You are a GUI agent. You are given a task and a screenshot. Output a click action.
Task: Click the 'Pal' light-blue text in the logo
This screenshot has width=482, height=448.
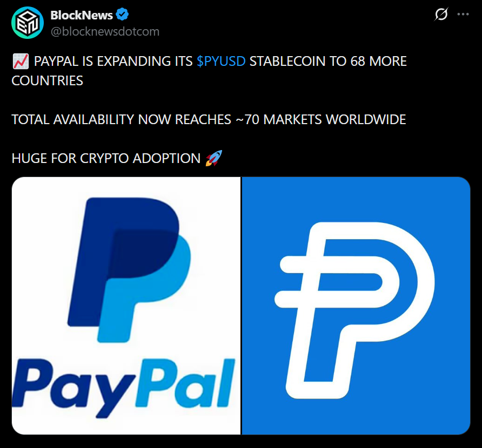click(x=185, y=383)
